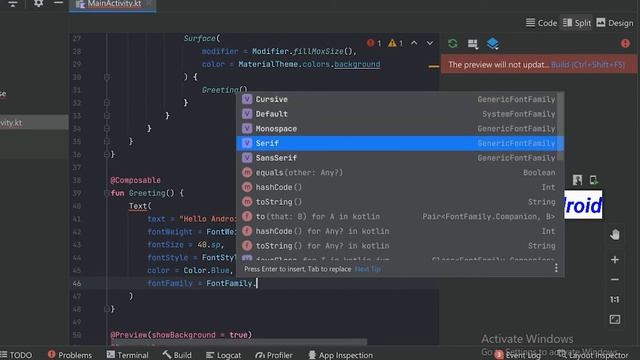Deploy preview to device icon
Screen dimensions: 640x360
point(593,180)
